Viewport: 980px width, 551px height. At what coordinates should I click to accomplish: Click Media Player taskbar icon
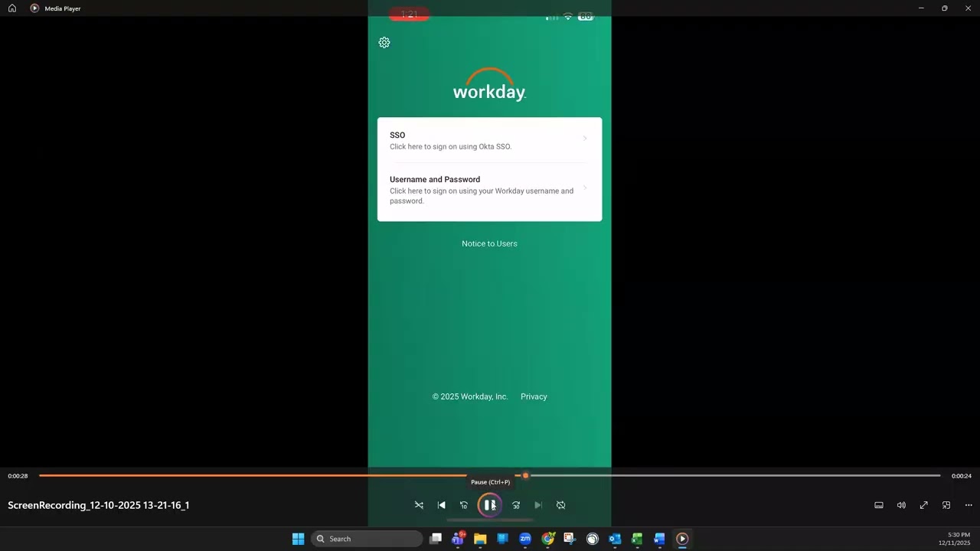pos(681,539)
